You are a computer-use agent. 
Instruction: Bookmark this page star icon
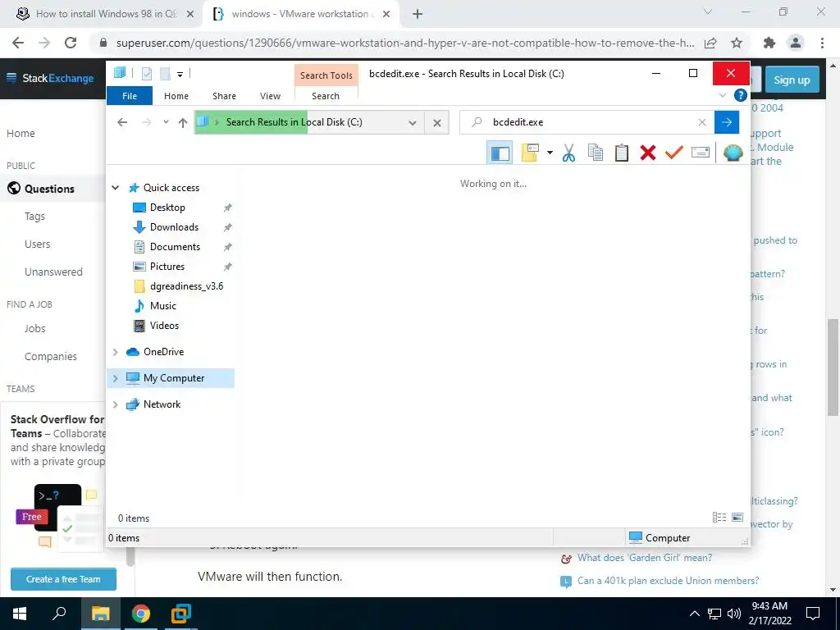(737, 43)
